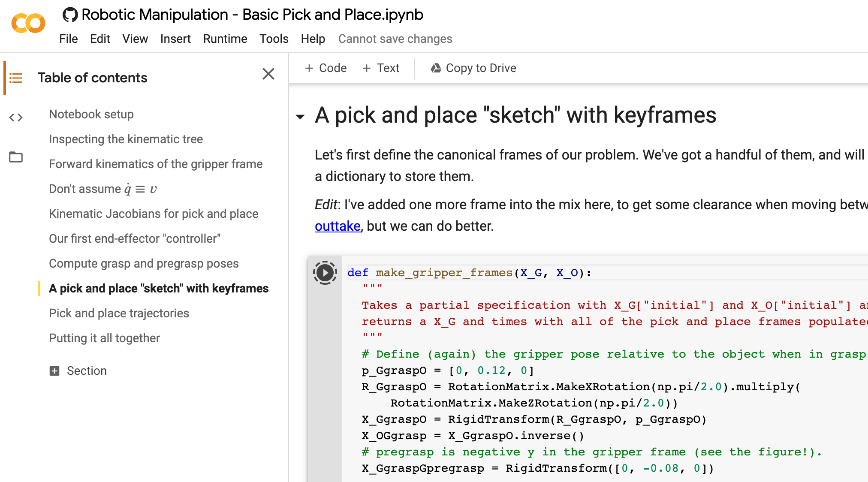
Task: Click the X_OGgrasp inverse code line
Action: [473, 436]
